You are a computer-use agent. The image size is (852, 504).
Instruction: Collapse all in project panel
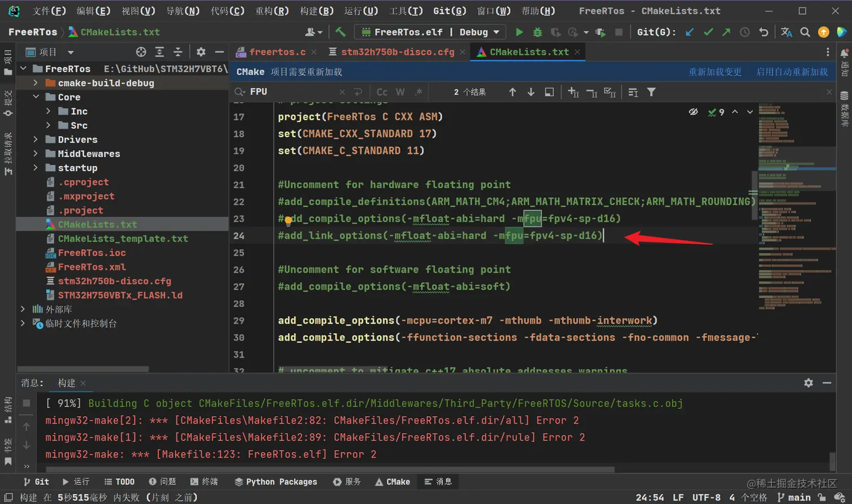(x=177, y=52)
